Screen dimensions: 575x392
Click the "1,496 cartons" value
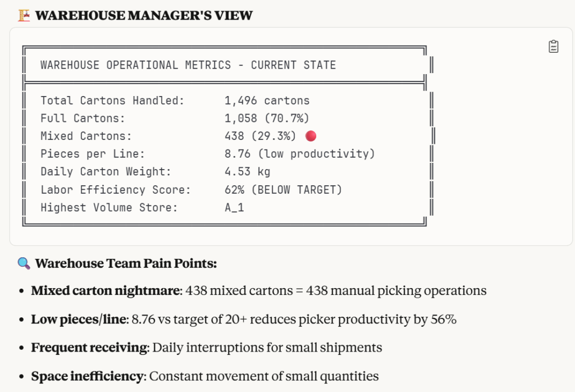pyautogui.click(x=267, y=101)
